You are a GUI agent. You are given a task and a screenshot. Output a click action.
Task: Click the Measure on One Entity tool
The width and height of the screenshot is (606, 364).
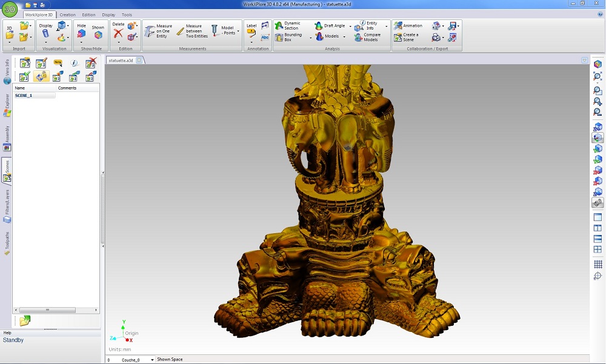click(x=158, y=31)
